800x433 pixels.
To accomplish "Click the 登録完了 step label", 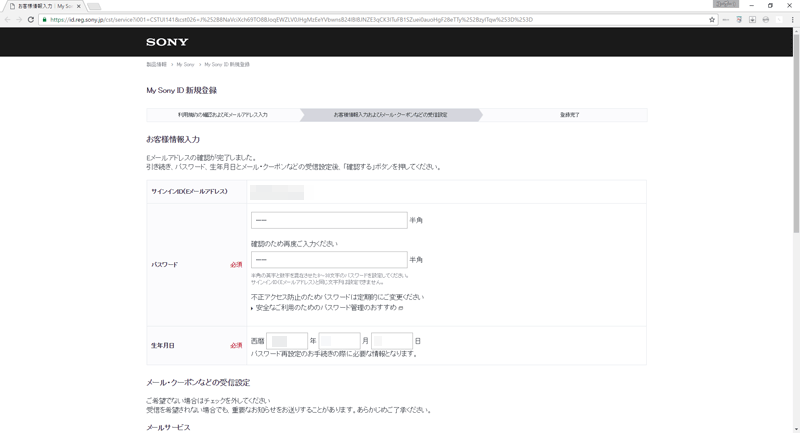I will point(569,115).
